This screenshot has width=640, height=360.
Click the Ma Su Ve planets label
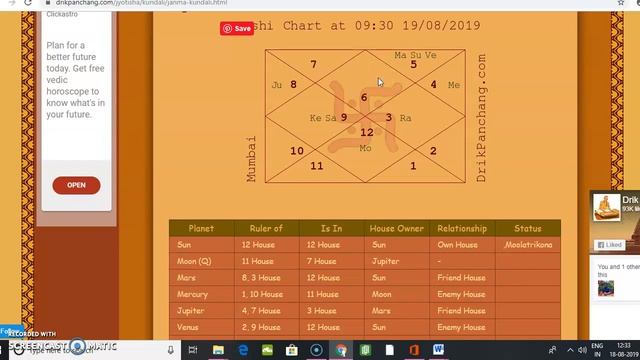pos(415,55)
